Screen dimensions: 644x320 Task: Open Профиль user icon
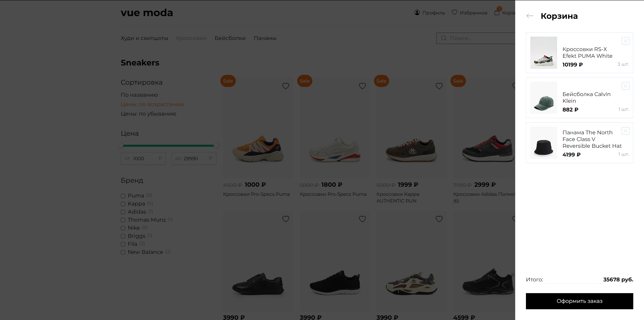(417, 12)
